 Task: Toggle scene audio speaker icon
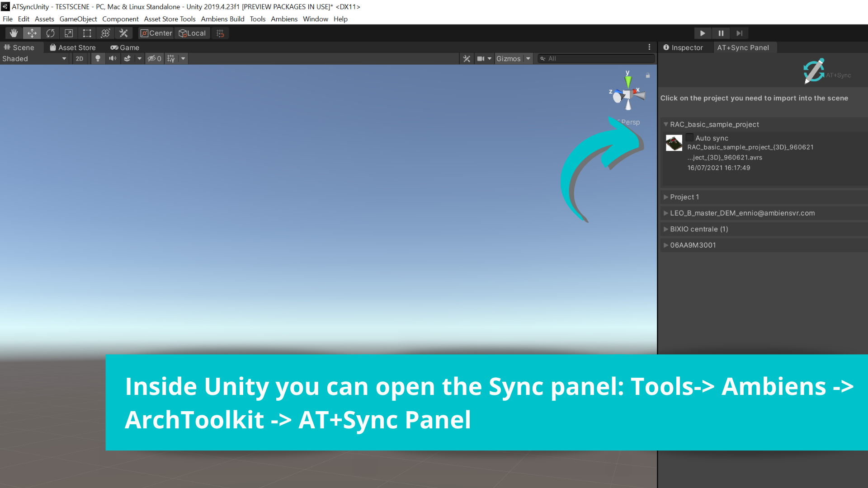click(x=113, y=58)
